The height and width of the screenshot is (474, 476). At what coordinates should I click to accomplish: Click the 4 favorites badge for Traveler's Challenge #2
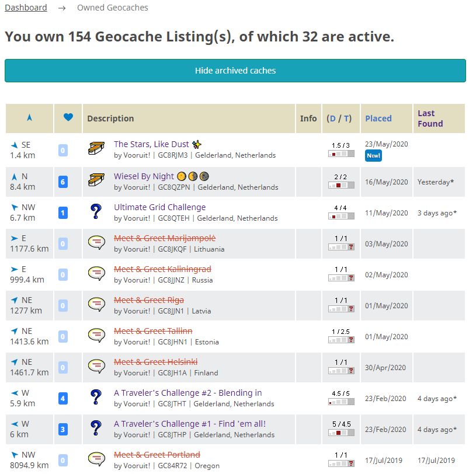tap(63, 398)
